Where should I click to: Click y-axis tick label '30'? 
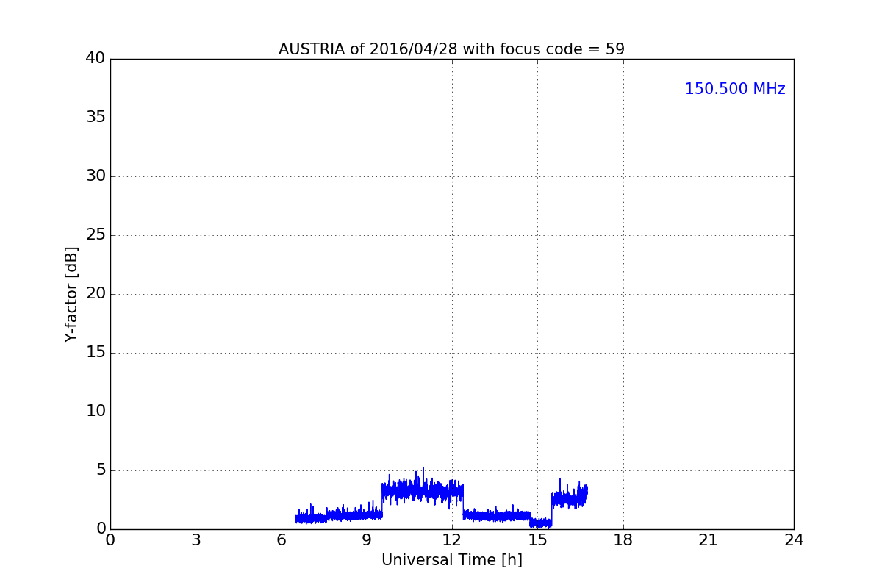(96, 176)
